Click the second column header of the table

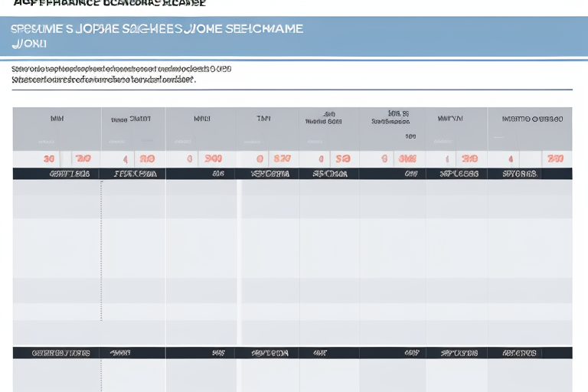point(131,119)
